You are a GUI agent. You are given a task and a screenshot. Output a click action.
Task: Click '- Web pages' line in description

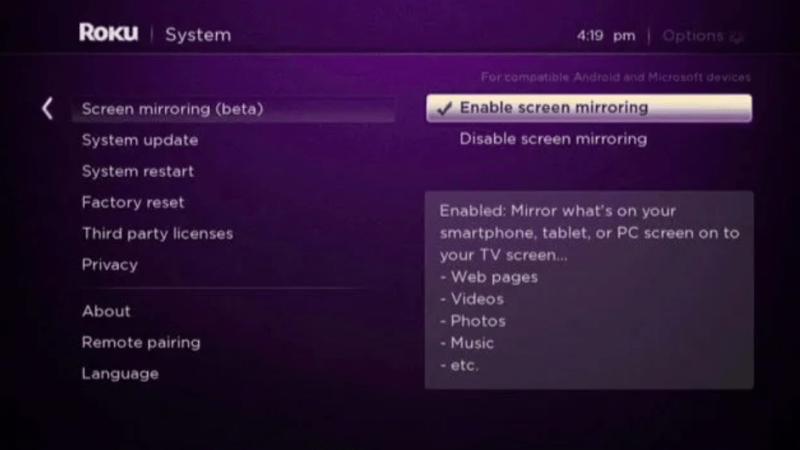coord(489,277)
